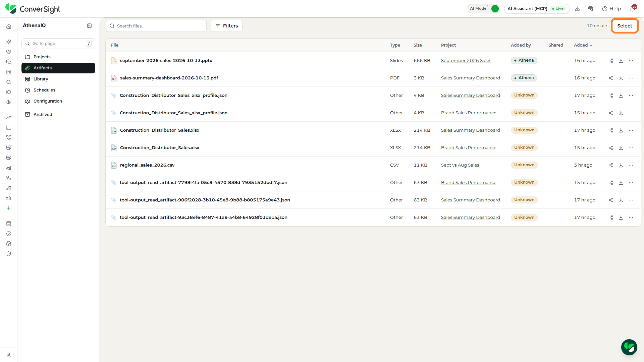Screen dimensions: 644x362
Task: Open Configuration in the sidebar
Action: tap(58, 101)
